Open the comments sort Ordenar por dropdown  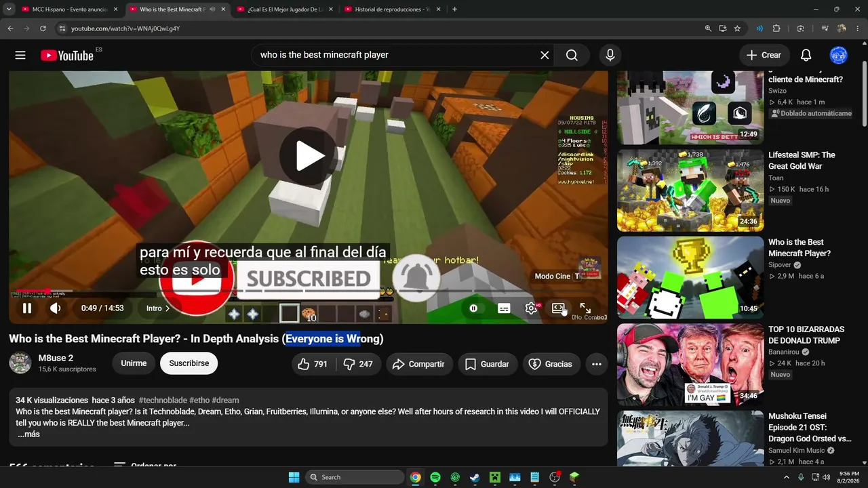(145, 466)
